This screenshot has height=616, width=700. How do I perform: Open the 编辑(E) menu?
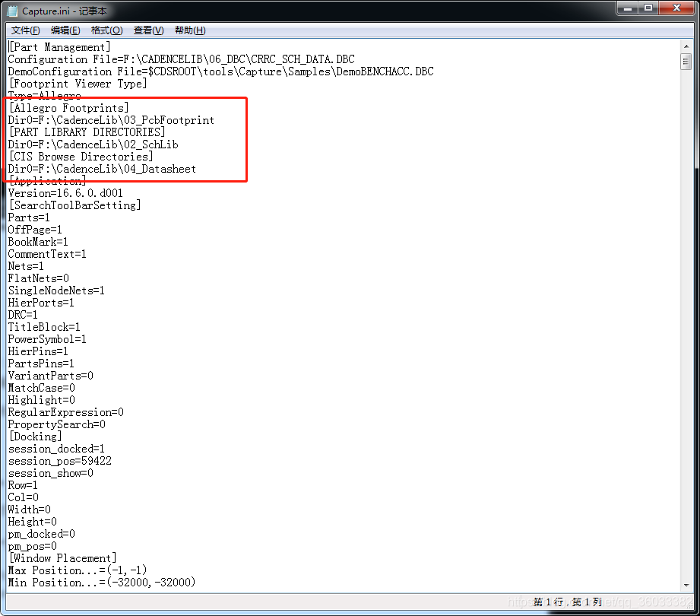(65, 30)
